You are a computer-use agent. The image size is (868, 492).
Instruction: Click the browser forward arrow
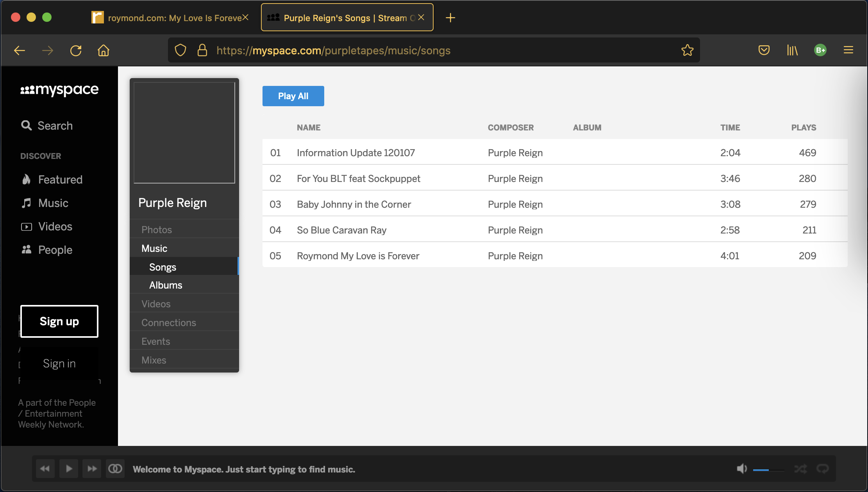point(48,50)
